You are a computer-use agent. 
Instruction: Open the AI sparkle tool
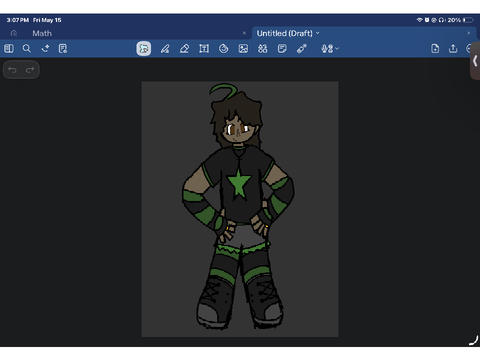tap(45, 49)
